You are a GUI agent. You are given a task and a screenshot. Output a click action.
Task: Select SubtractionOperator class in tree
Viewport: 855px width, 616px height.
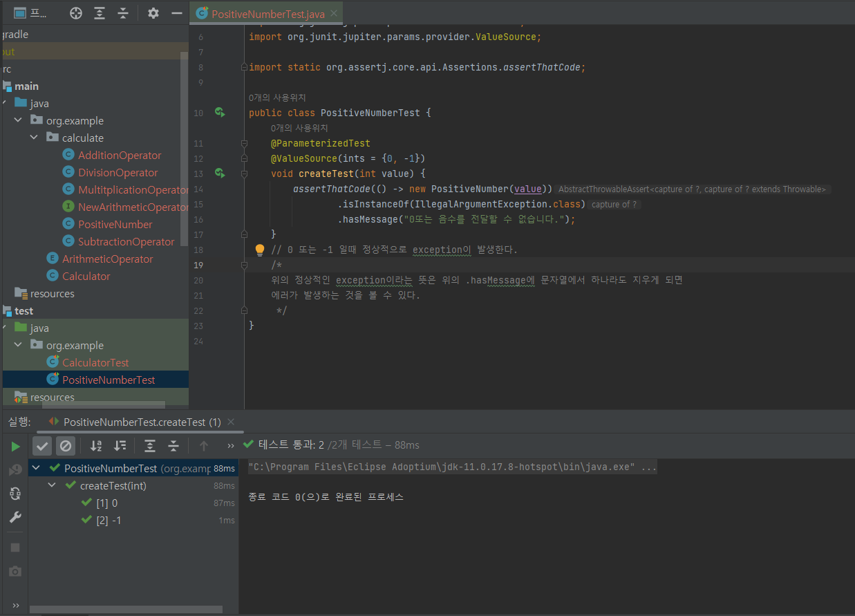tap(118, 242)
